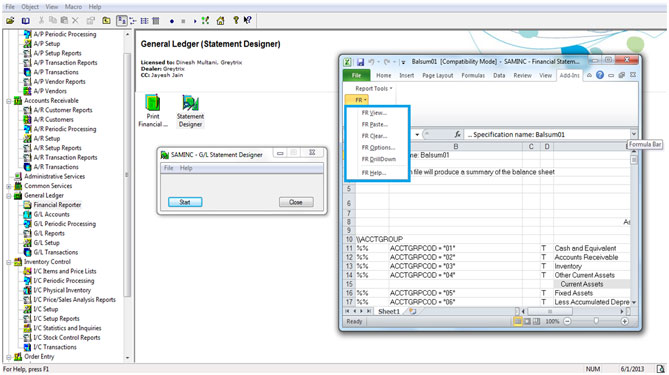Click the Excel Save floppy disk icon

[x=361, y=62]
